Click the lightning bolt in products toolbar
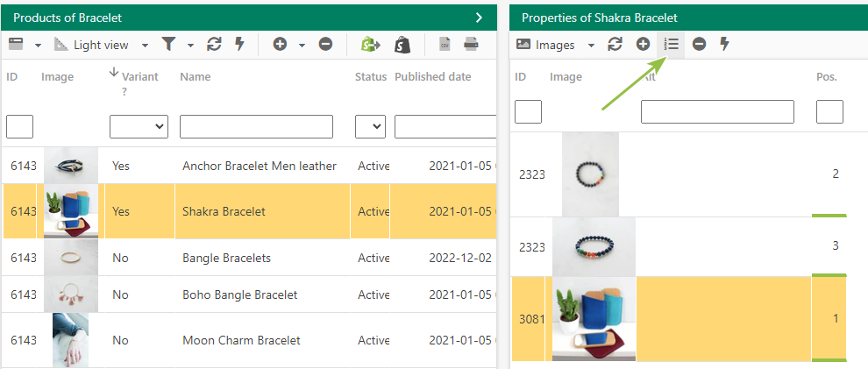 click(x=239, y=45)
